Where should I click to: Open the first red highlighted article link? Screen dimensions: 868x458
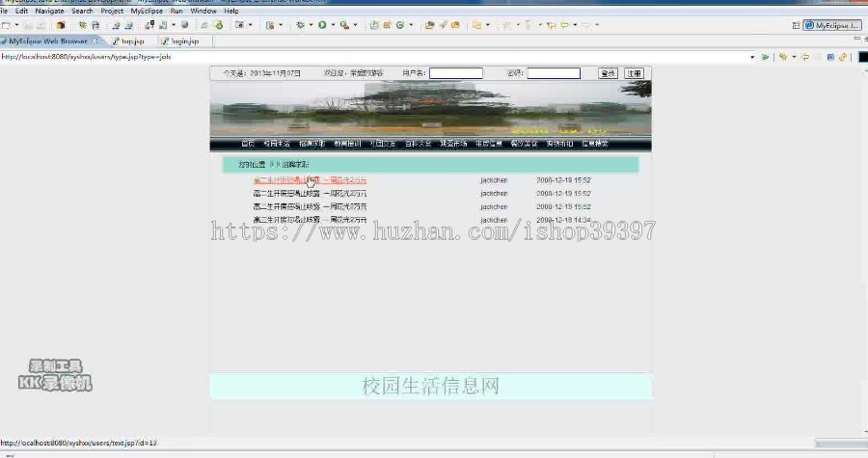click(310, 180)
